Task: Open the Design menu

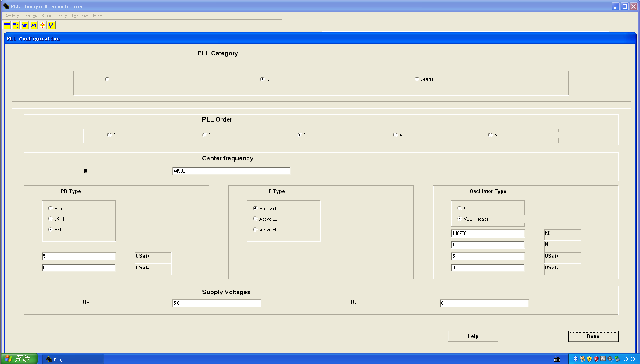Action: coord(30,16)
